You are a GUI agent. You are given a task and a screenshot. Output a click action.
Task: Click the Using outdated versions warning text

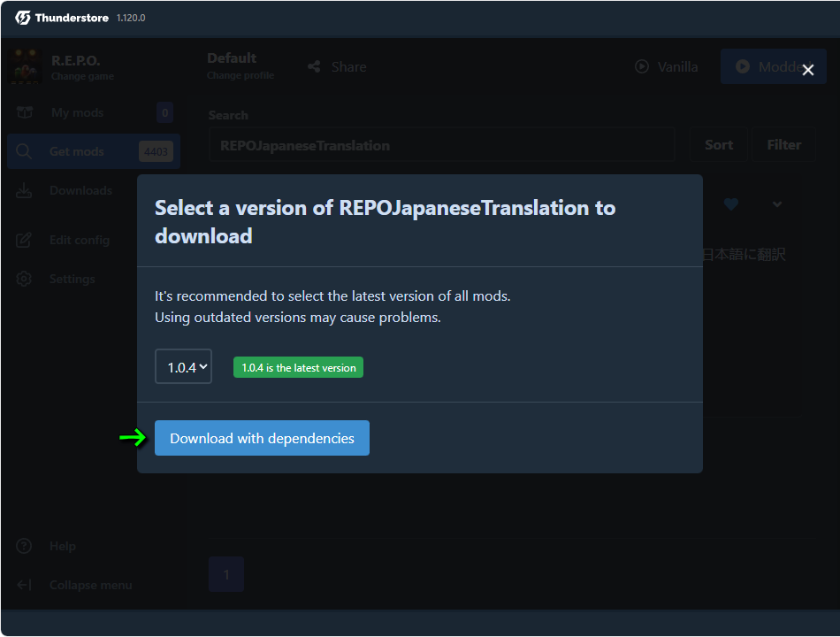[x=298, y=318]
